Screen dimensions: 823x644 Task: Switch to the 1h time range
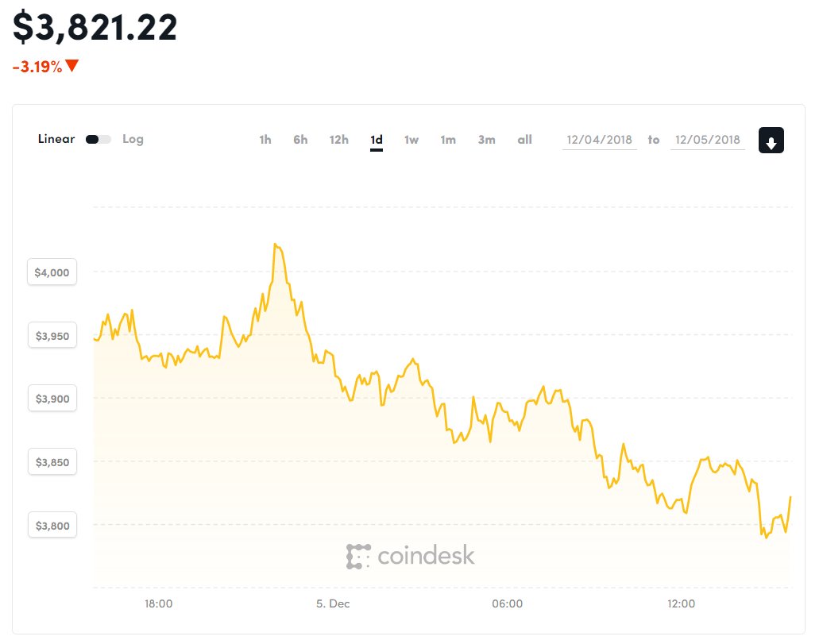pos(265,140)
